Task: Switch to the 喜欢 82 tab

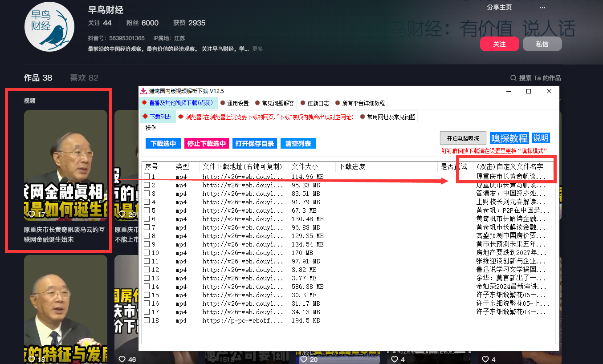Action: pos(84,78)
